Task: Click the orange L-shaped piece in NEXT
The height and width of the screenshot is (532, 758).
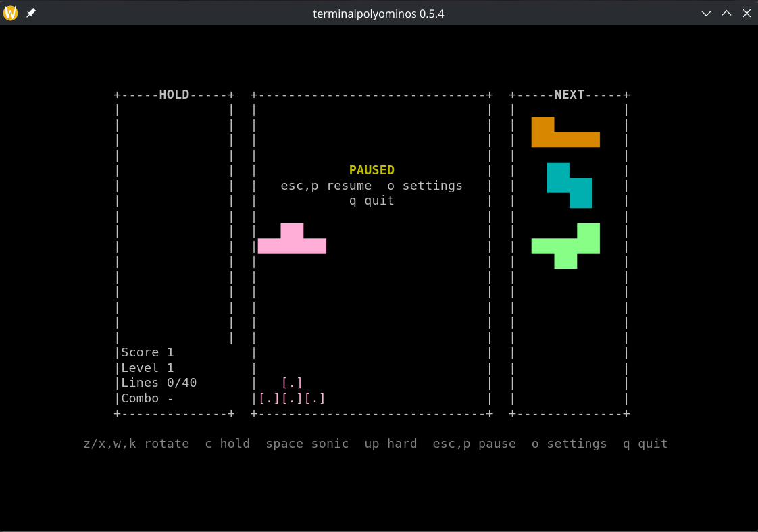Action: pyautogui.click(x=565, y=132)
